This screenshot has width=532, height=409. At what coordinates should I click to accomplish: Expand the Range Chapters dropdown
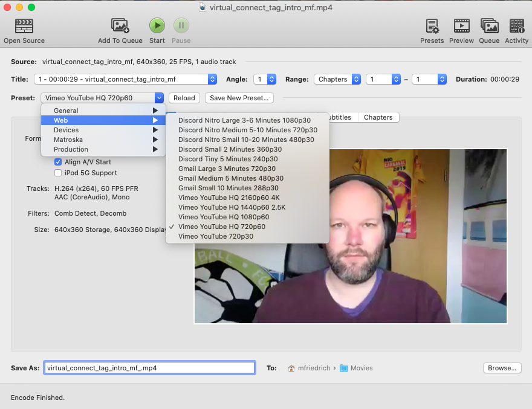[x=337, y=79]
